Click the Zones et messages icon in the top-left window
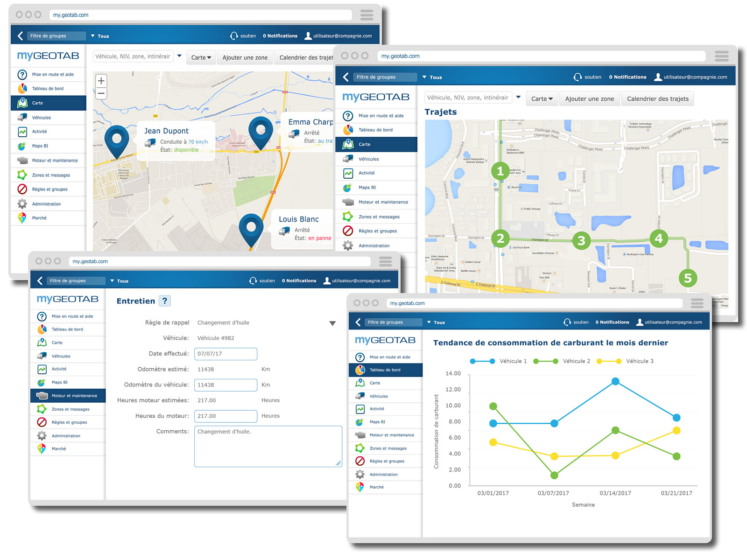747x560 pixels. click(22, 175)
